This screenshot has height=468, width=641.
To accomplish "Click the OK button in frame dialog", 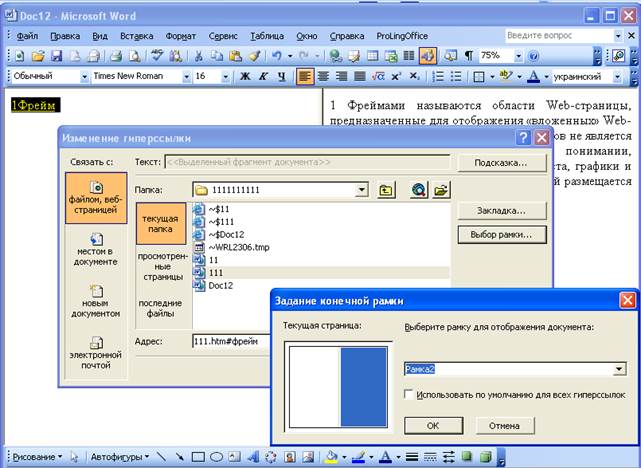I will pos(433,425).
